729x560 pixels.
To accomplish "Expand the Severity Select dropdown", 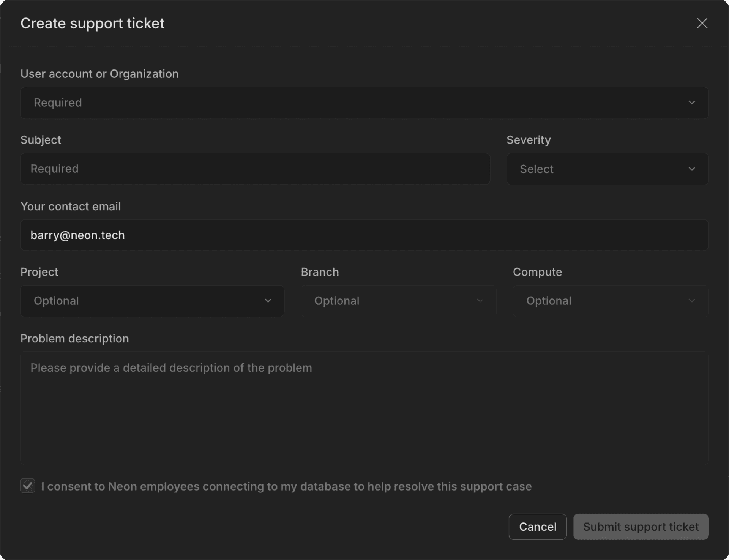I will click(606, 169).
